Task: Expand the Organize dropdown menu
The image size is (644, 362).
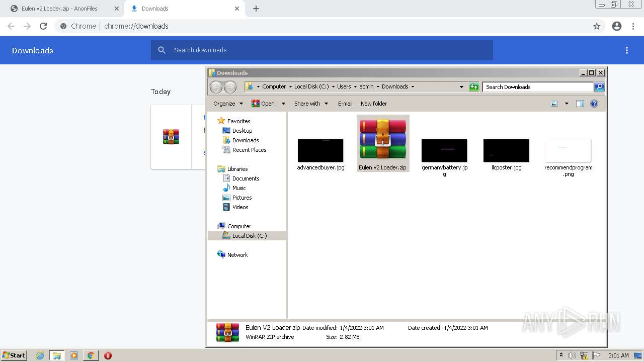Action: pyautogui.click(x=228, y=104)
